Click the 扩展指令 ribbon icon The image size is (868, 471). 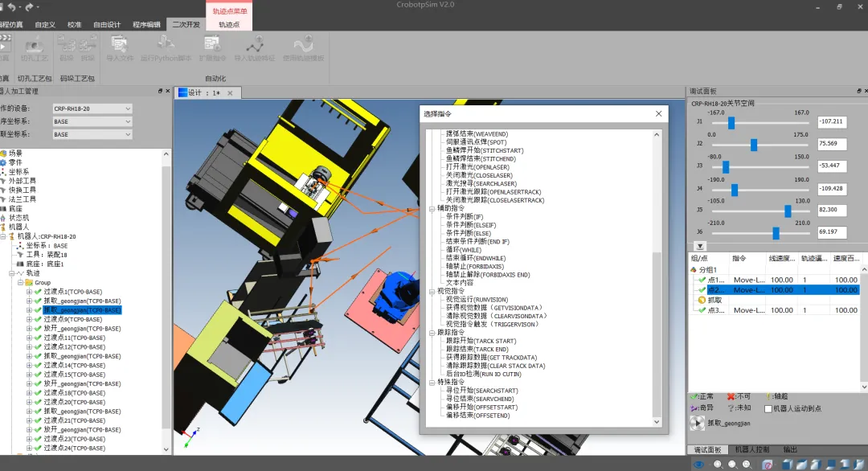(x=212, y=45)
